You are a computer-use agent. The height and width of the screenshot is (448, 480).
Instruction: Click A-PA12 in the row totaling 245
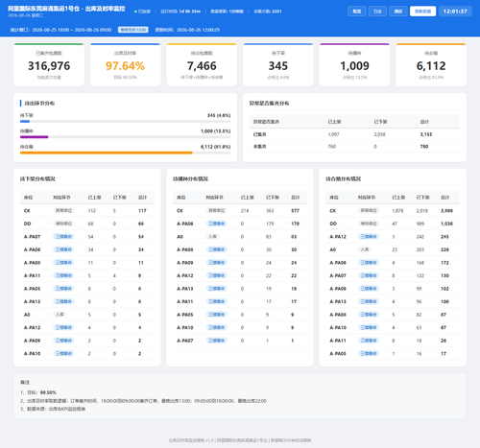[x=338, y=237]
